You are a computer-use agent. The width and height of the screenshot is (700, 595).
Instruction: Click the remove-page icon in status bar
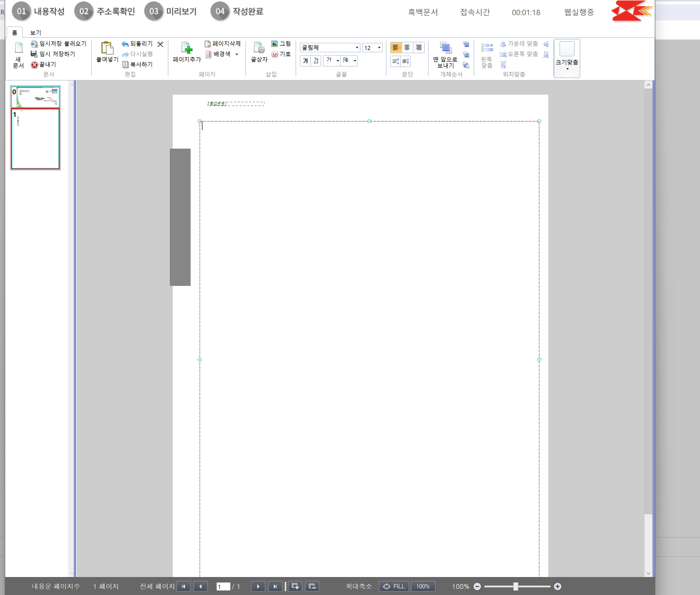(312, 586)
